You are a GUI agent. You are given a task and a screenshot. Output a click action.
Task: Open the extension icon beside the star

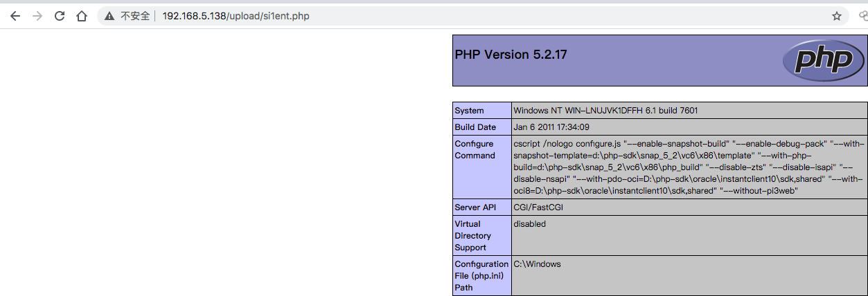[x=863, y=16]
